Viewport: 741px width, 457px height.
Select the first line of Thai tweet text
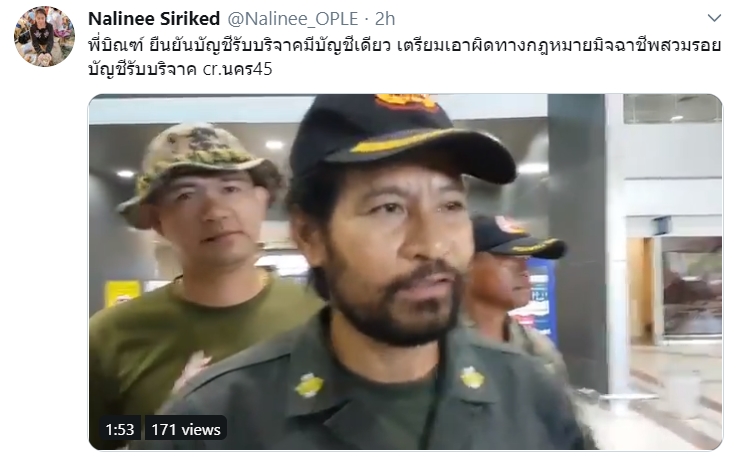tap(405, 45)
